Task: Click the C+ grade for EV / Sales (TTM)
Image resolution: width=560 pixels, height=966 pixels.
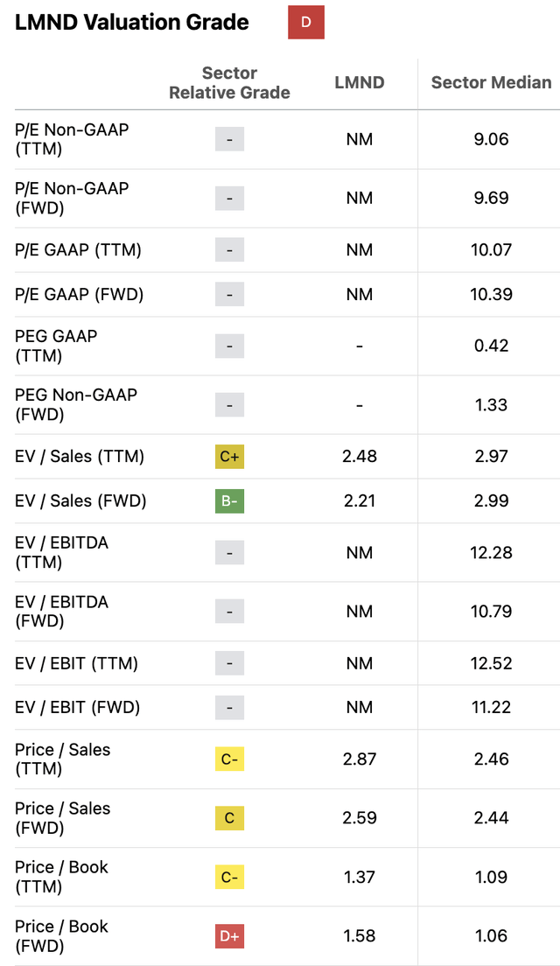Action: [x=229, y=456]
